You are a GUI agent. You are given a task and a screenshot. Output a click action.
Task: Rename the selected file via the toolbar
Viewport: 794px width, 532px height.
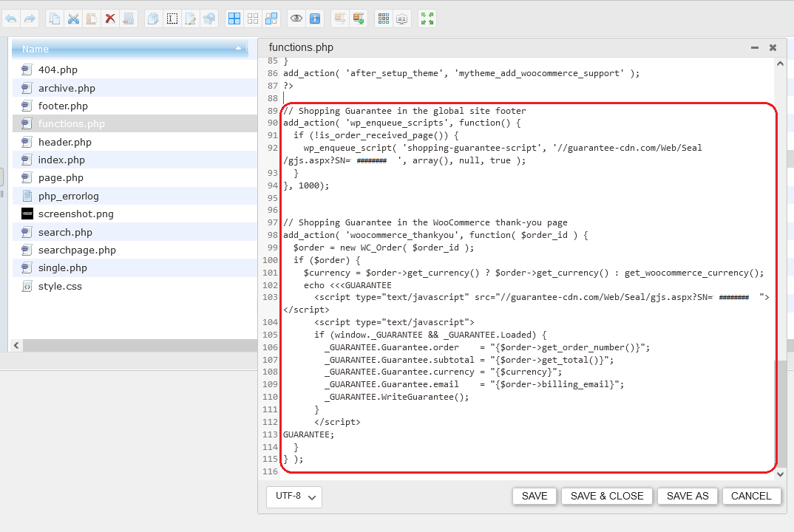[172, 19]
